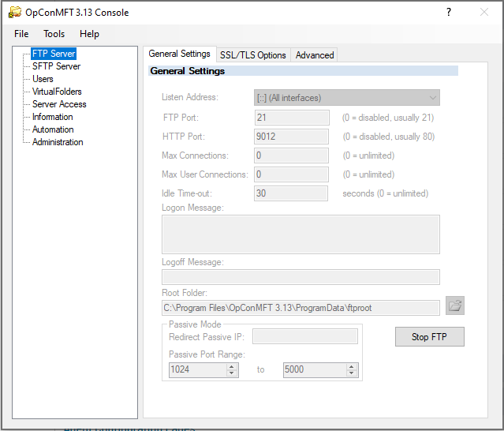This screenshot has height=431, width=504.
Task: Click the HTTP Port field showing 9012
Action: point(291,137)
